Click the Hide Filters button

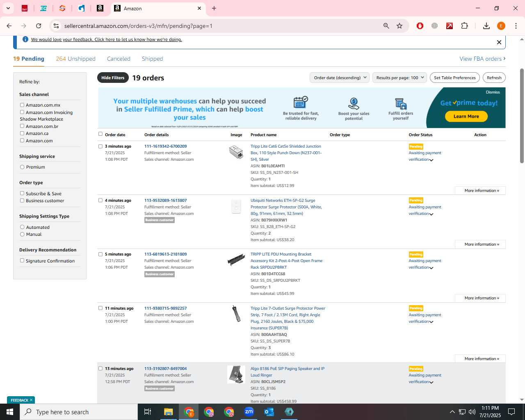(x=113, y=78)
